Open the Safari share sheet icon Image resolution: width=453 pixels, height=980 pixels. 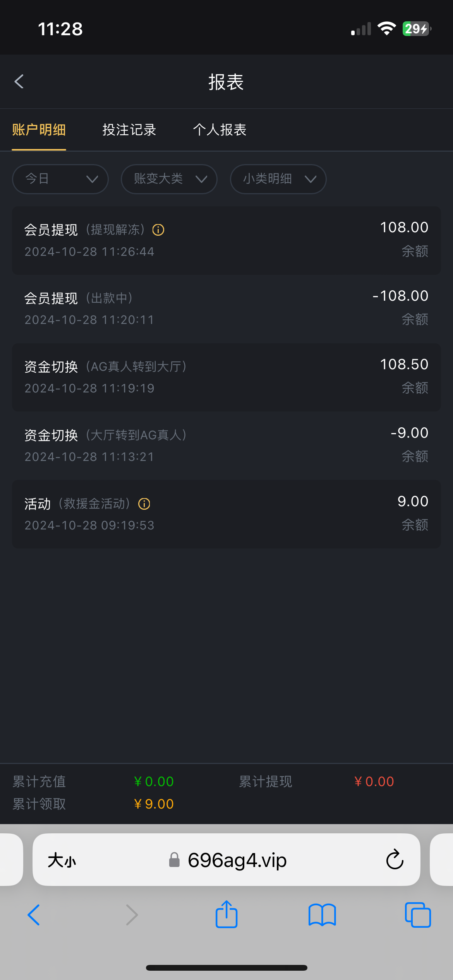coord(226,915)
